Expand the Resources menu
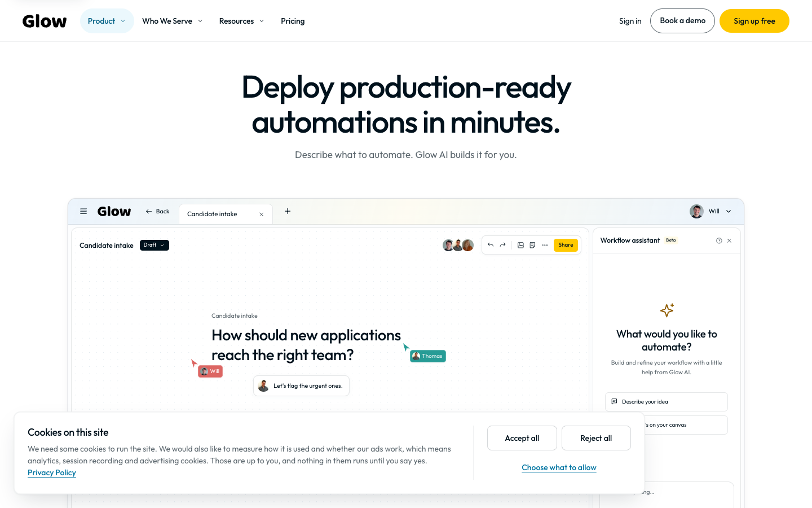Screen dimensions: 812x508 pyautogui.click(x=241, y=21)
